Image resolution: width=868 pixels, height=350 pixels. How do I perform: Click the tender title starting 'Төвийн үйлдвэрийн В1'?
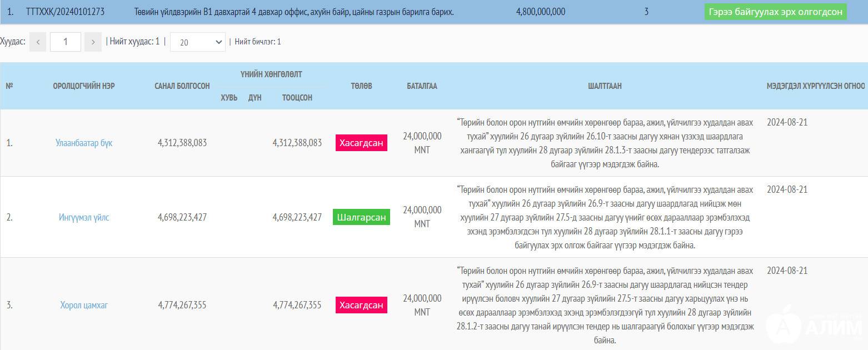point(294,12)
